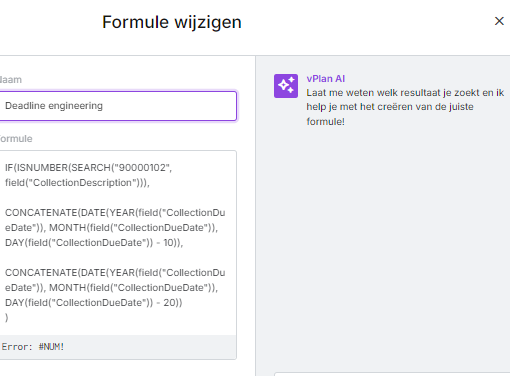Close the Formule wijzigen dialog
This screenshot has width=510, height=376.
(x=499, y=21)
